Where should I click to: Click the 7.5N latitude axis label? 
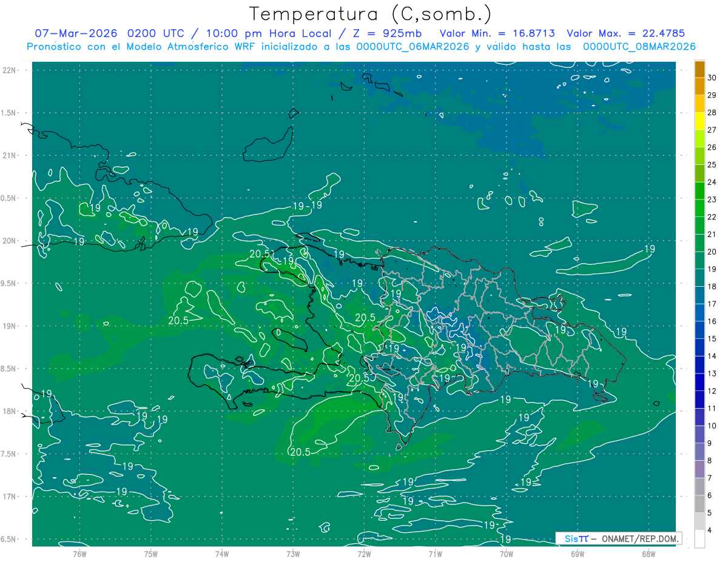(9, 455)
